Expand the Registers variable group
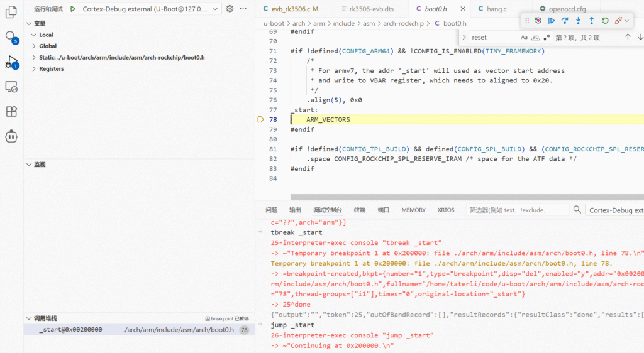 point(51,69)
